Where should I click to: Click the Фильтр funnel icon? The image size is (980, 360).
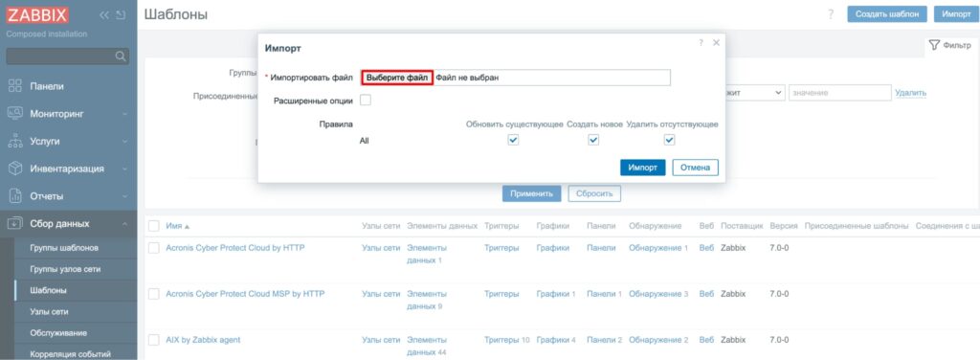click(x=934, y=45)
